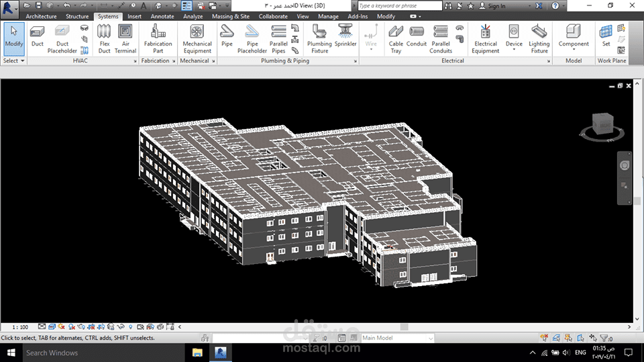This screenshot has width=644, height=362.
Task: Toggle detail level in view control bar
Action: [x=42, y=326]
